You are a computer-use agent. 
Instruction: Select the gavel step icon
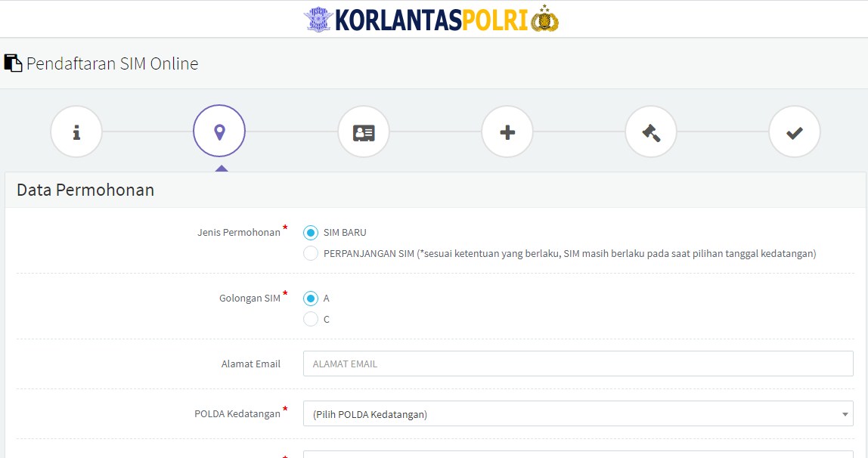coord(651,132)
